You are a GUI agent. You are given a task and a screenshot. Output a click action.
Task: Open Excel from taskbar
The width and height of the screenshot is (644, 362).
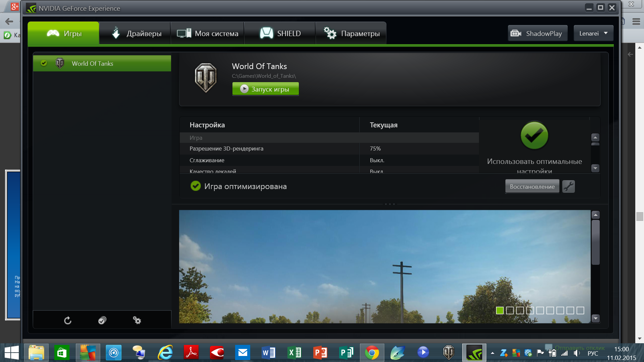coord(294,353)
